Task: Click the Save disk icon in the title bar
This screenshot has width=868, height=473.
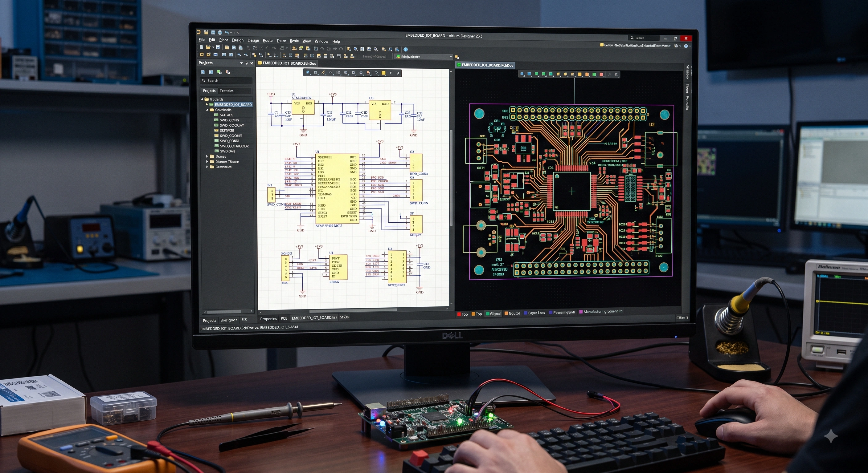Action: point(213,32)
